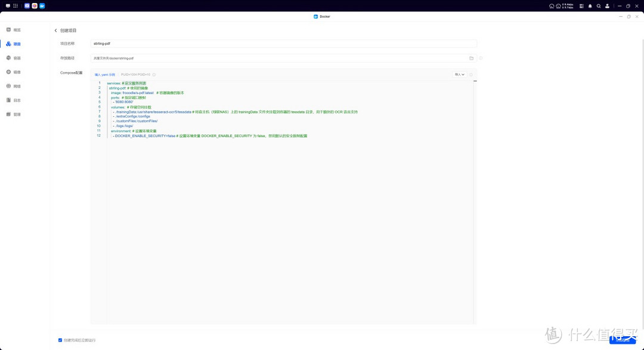The width and height of the screenshot is (644, 350).
Task: Click the 填入 yaml 示例 link
Action: click(x=105, y=75)
